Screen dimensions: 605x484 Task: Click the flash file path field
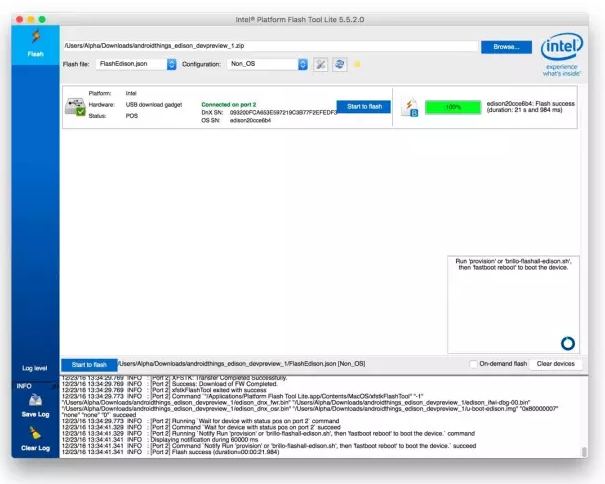[x=268, y=46]
